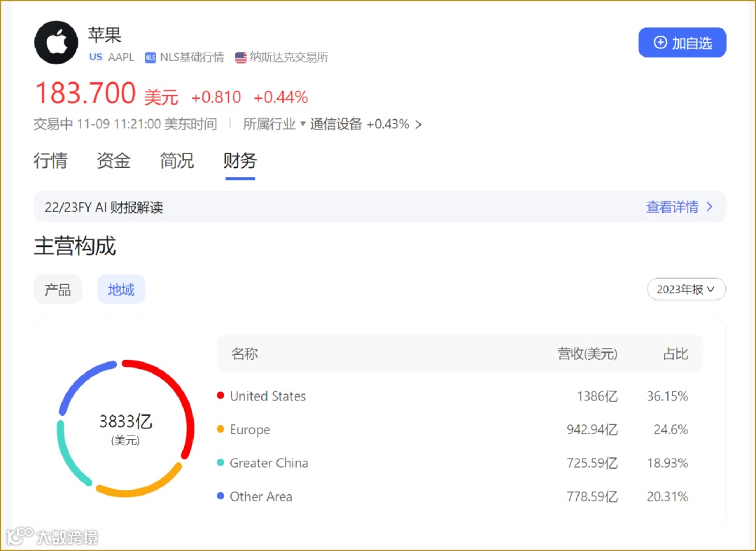Expand the 所属行业 dropdown arrow
The image size is (756, 551).
303,124
